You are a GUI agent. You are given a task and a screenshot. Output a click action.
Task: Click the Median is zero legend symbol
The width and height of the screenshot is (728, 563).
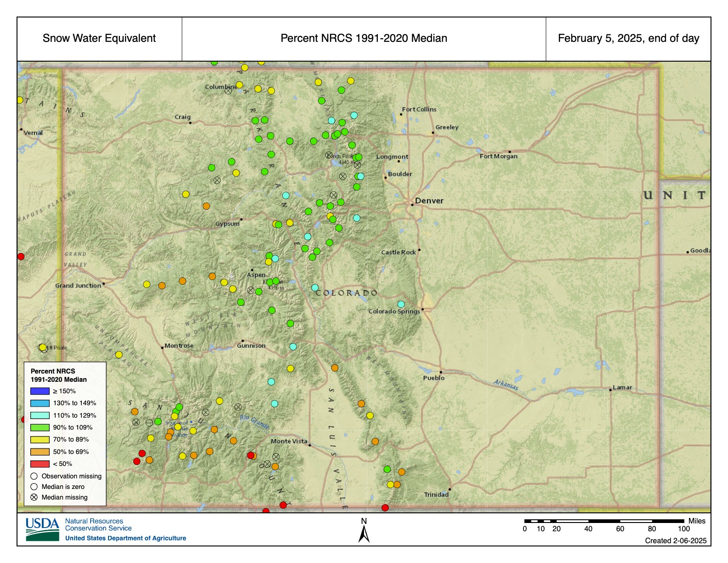[34, 487]
